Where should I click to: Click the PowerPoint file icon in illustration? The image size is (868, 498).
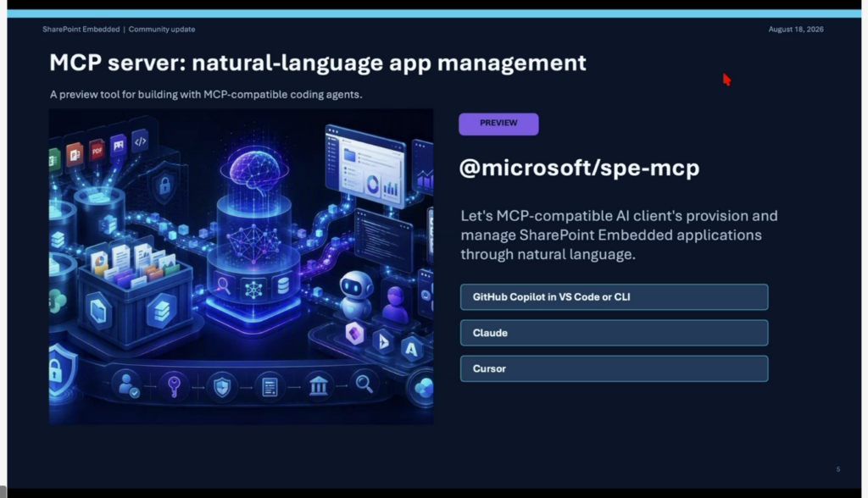[75, 154]
